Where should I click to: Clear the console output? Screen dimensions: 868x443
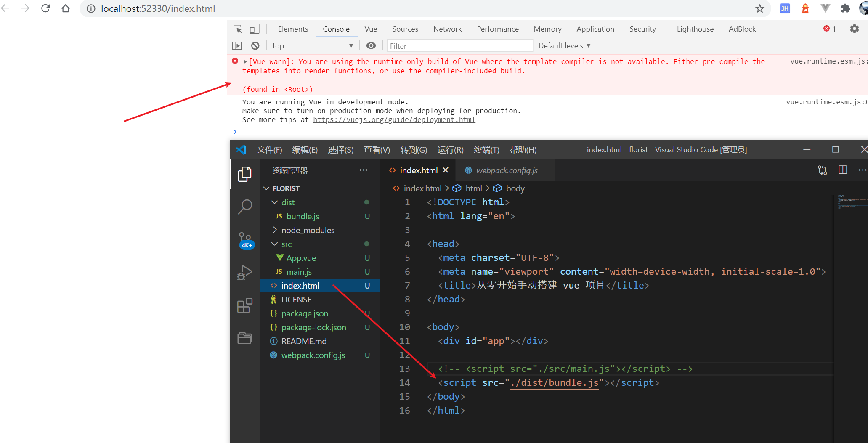click(x=255, y=45)
